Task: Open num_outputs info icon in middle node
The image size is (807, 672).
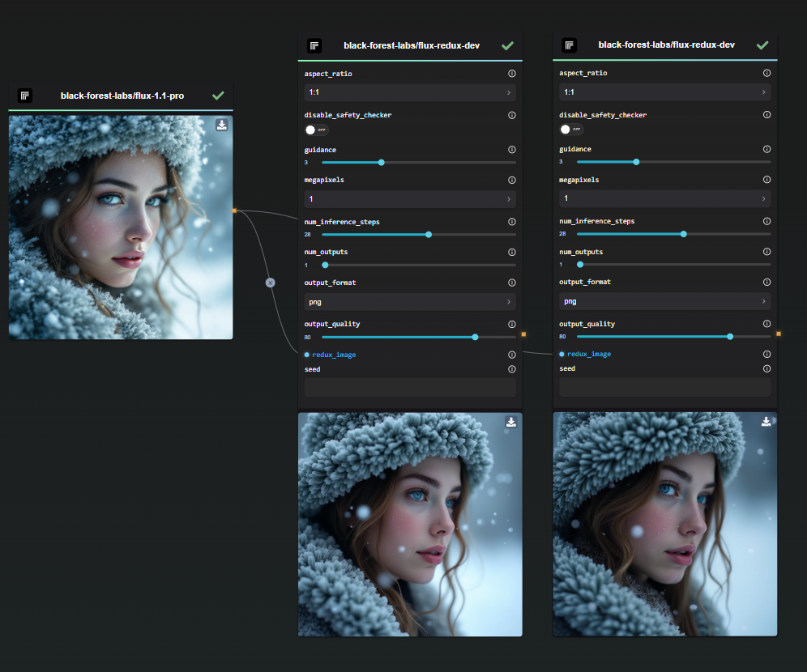Action: 511,252
